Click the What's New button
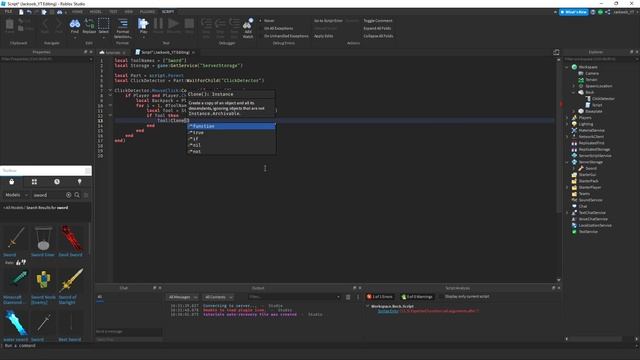640x360 pixels. [573, 12]
